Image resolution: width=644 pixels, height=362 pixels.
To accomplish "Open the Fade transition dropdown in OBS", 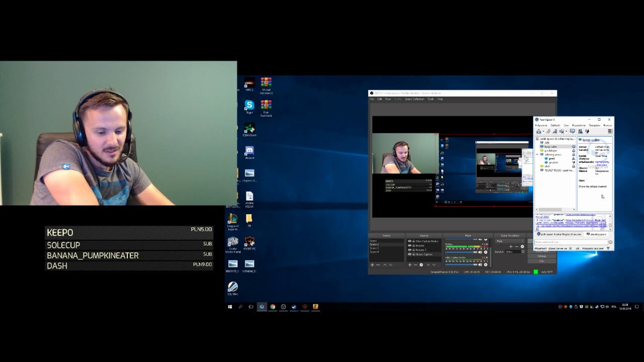I will pyautogui.click(x=510, y=241).
